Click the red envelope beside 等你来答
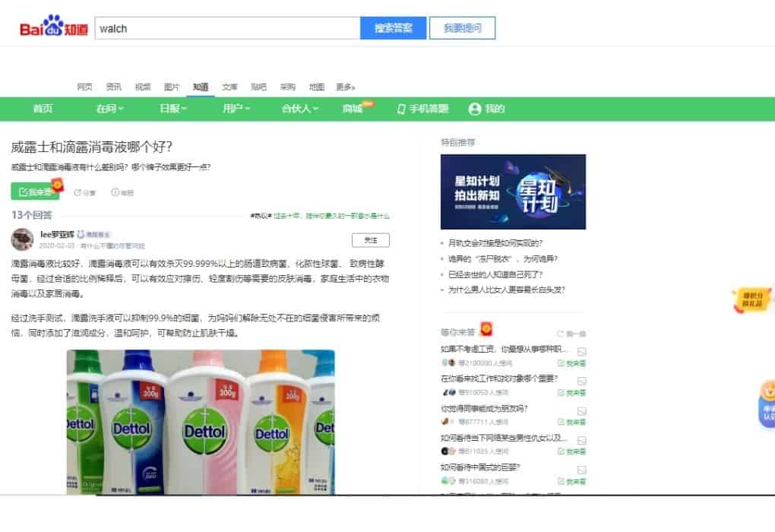775x532 pixels. pyautogui.click(x=488, y=330)
